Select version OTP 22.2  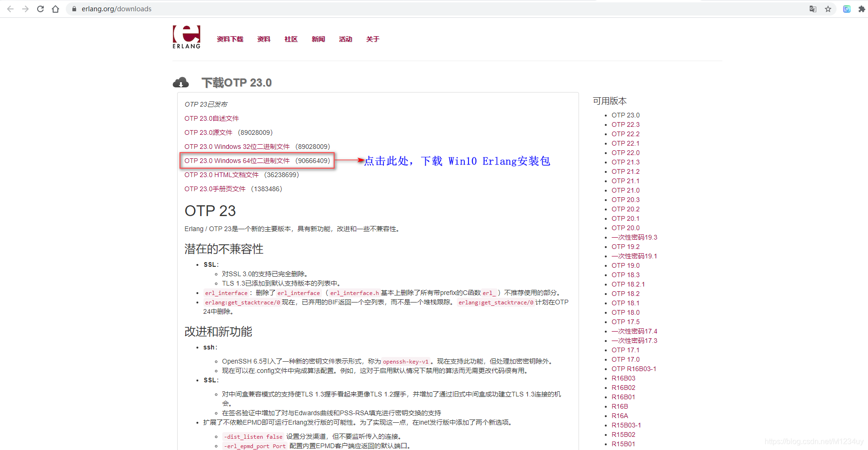pyautogui.click(x=626, y=134)
